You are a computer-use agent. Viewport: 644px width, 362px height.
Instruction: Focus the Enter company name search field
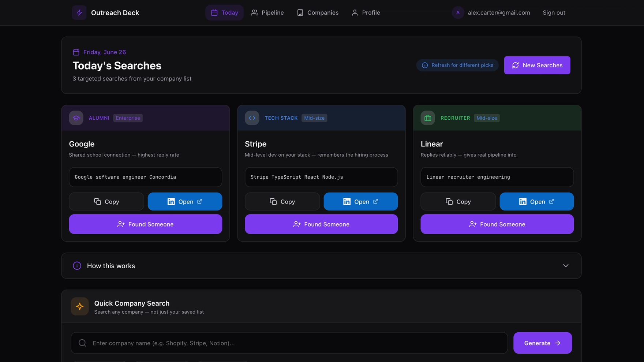(289, 343)
